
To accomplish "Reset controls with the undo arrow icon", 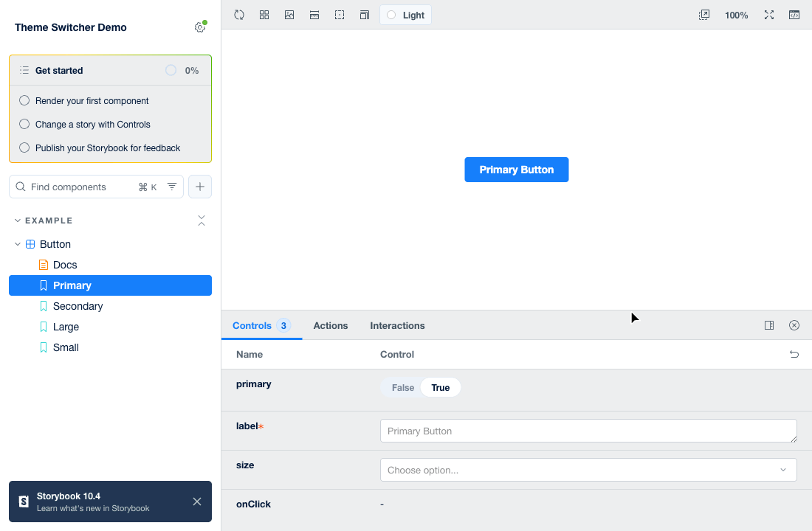I will 794,355.
